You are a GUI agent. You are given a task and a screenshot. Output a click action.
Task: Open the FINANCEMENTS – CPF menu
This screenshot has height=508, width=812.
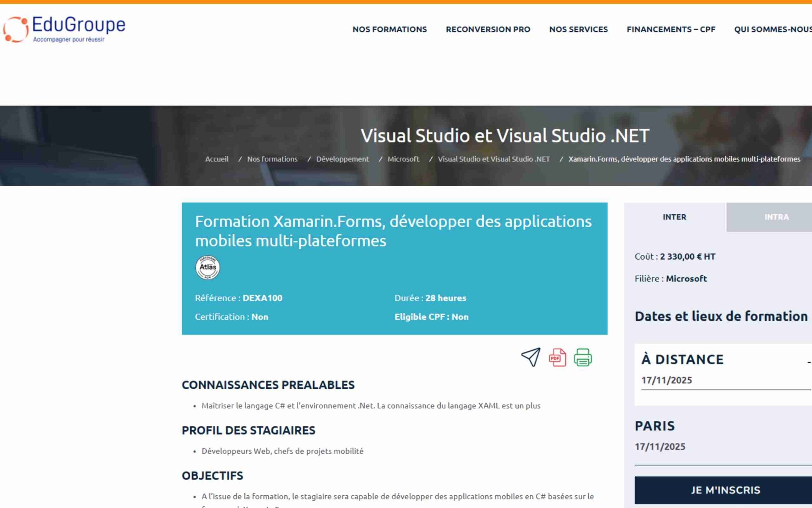(x=671, y=29)
